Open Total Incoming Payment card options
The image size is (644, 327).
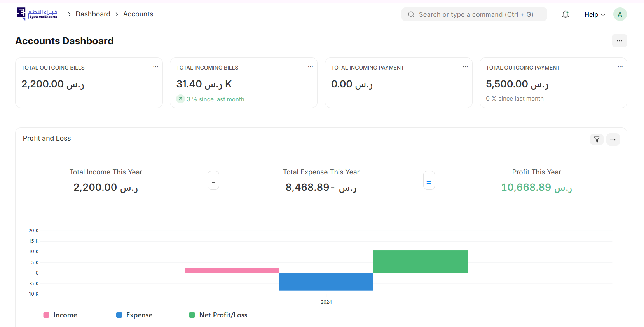tap(465, 67)
